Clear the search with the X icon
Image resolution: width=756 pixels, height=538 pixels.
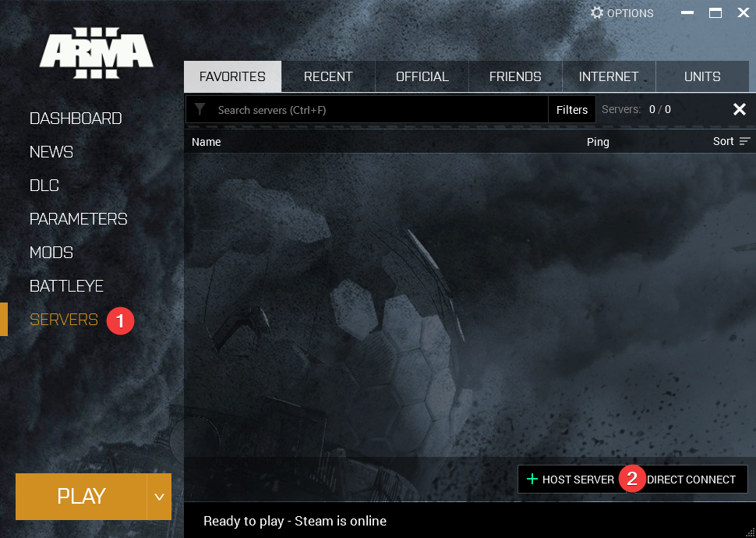739,109
